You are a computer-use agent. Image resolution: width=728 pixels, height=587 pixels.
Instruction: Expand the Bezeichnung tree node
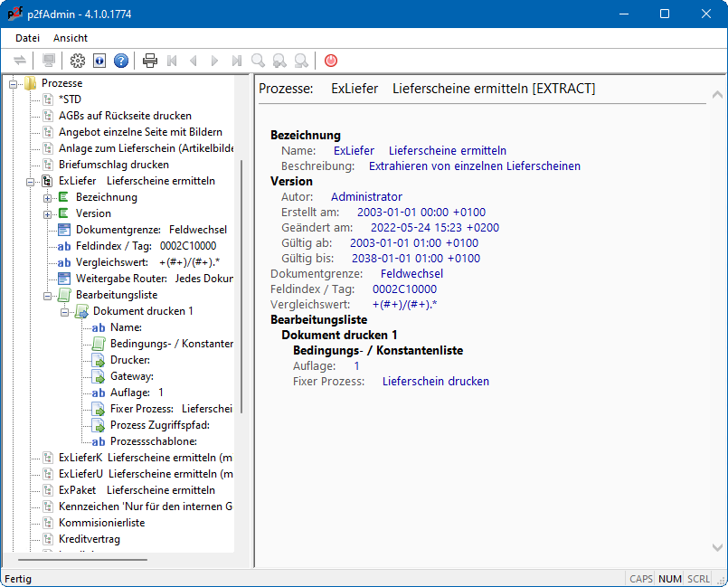[47, 197]
